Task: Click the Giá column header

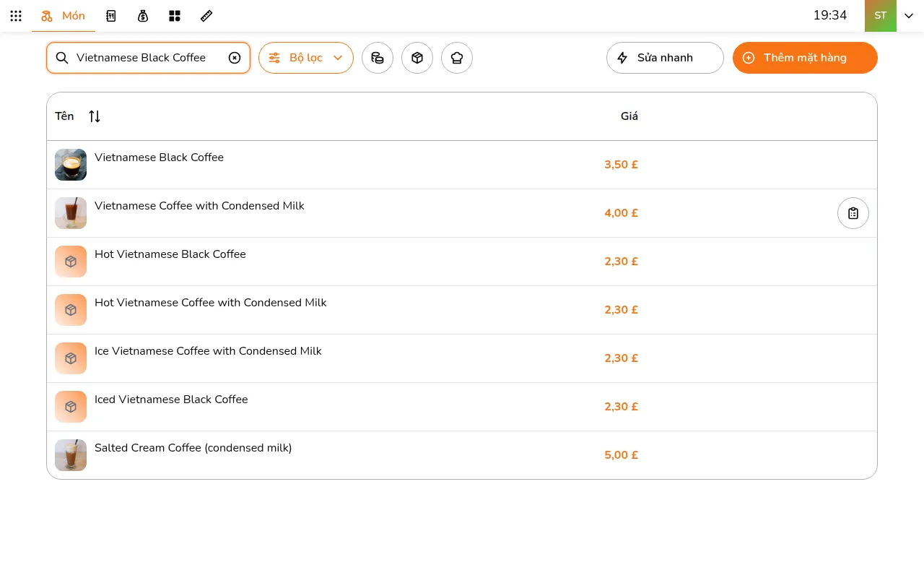Action: point(629,116)
